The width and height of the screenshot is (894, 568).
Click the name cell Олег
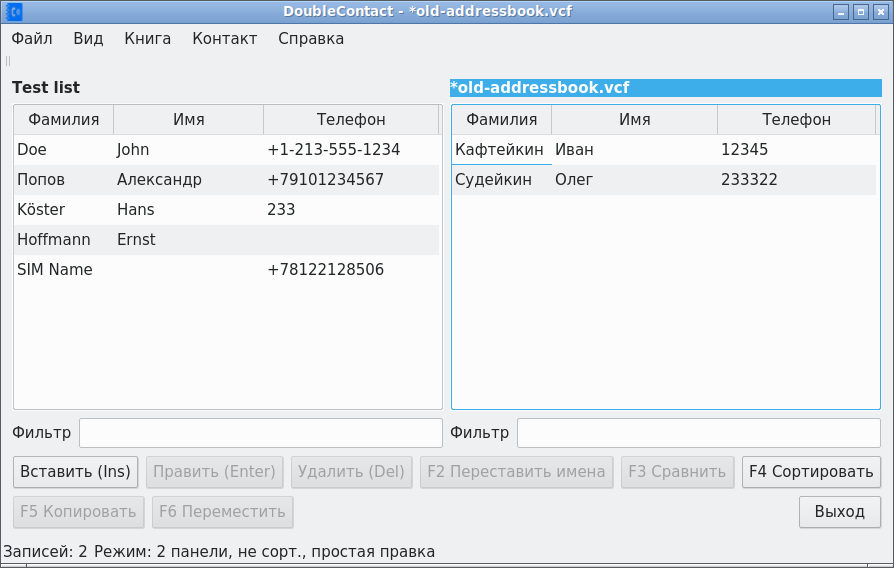[635, 180]
